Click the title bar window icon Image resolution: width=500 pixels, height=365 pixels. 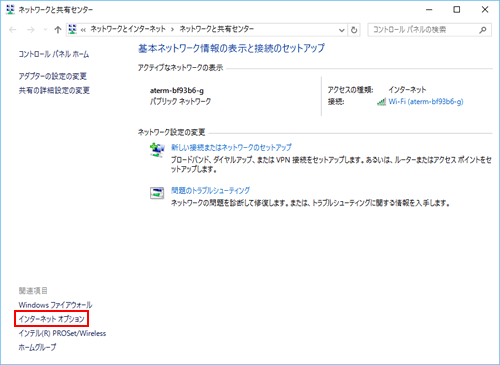pos(10,10)
